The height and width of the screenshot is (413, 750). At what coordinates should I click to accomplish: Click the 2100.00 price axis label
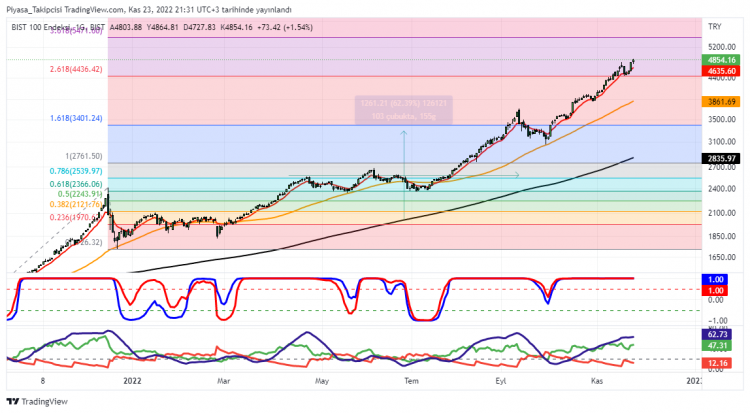722,213
